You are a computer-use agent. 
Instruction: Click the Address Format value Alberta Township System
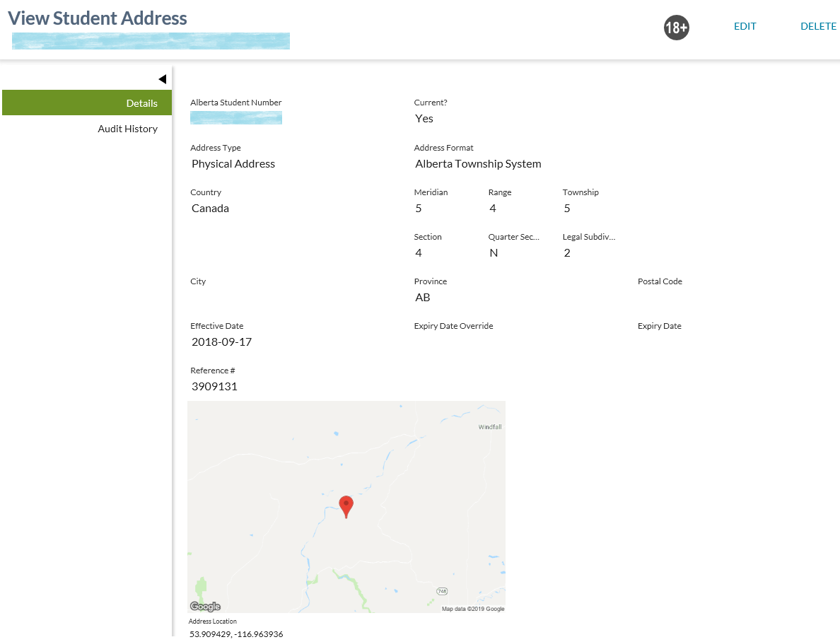coord(478,164)
